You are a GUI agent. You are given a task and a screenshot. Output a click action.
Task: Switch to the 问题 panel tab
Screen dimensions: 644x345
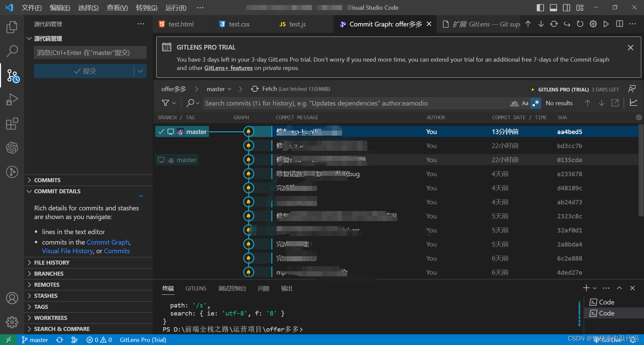264,288
